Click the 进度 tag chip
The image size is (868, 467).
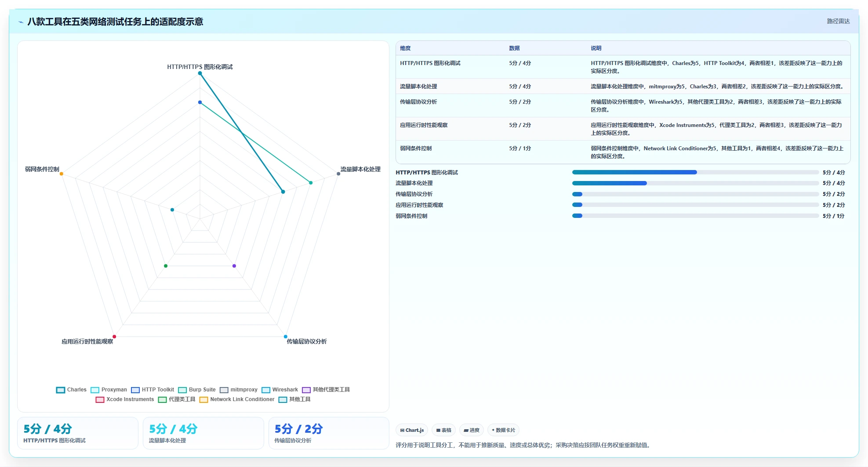[472, 430]
